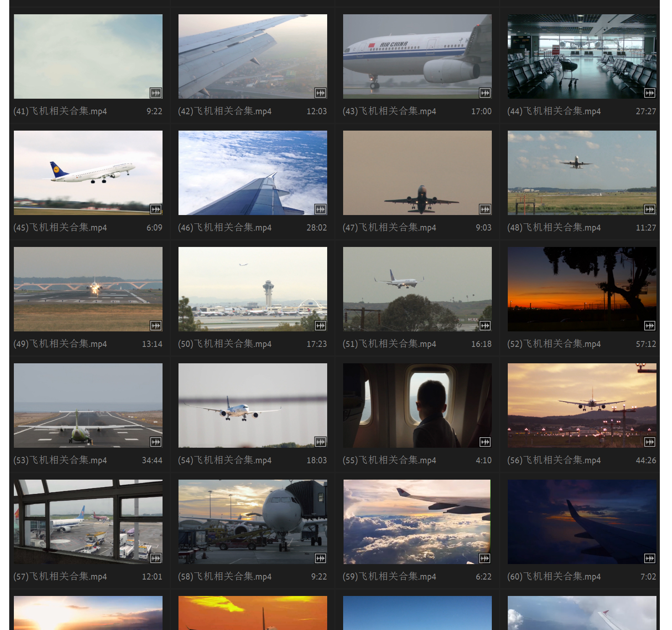Click the clip badge icon on (53)飞机相关合集.mp4 thumbnail

(156, 442)
